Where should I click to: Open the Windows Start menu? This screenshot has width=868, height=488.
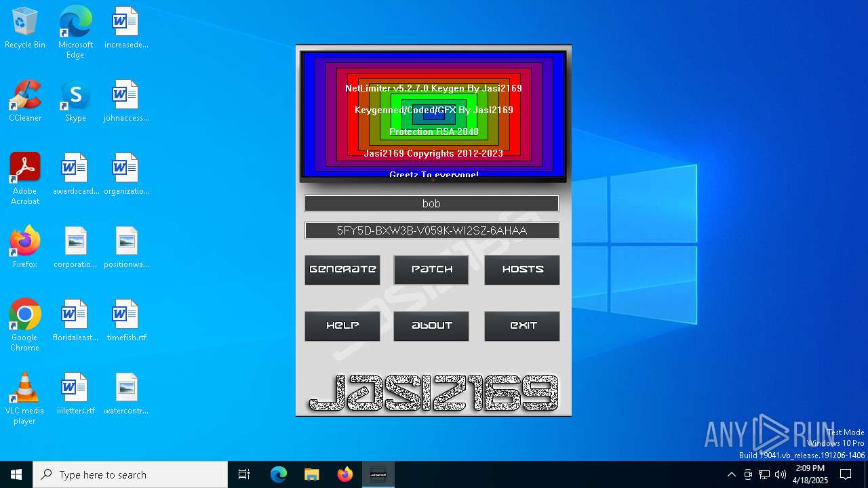[x=16, y=474]
